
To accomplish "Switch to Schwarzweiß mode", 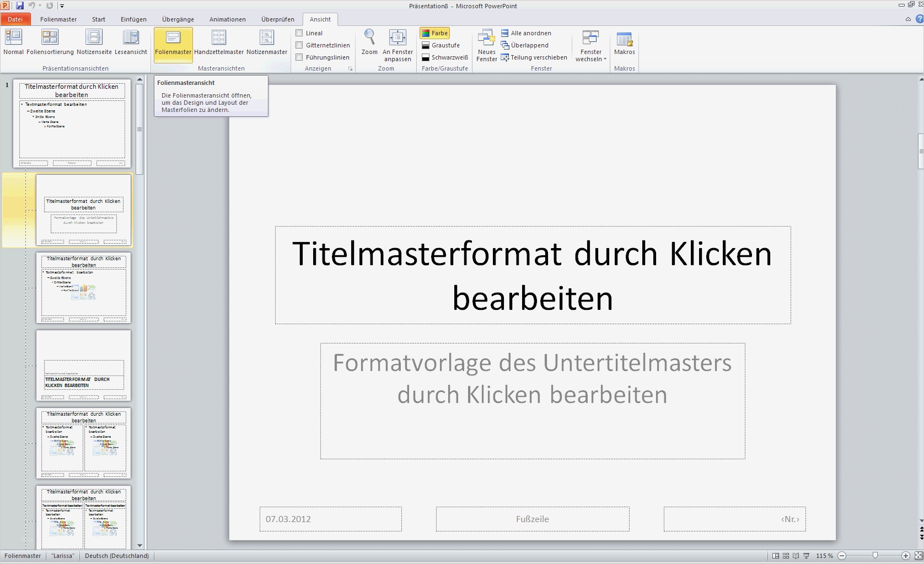I will click(x=444, y=57).
